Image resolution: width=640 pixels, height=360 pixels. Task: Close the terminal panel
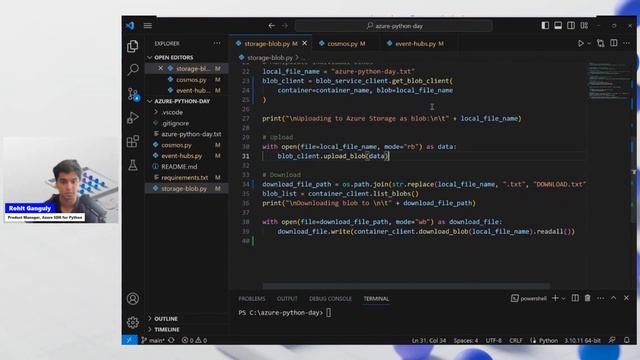627,298
